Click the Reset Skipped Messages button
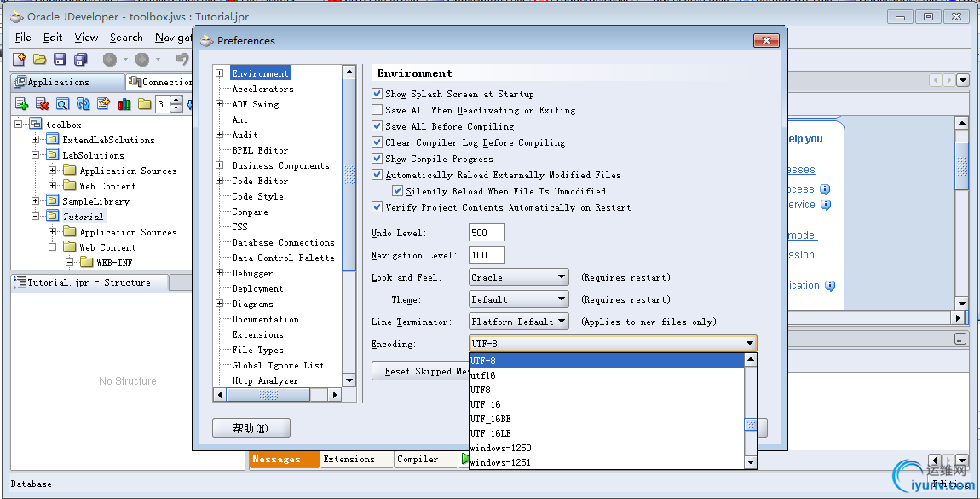Image resolution: width=980 pixels, height=499 pixels. (421, 371)
